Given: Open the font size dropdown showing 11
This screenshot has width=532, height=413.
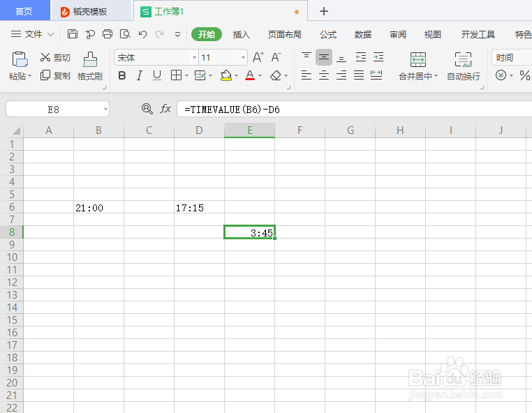Looking at the screenshot, I should pyautogui.click(x=243, y=58).
